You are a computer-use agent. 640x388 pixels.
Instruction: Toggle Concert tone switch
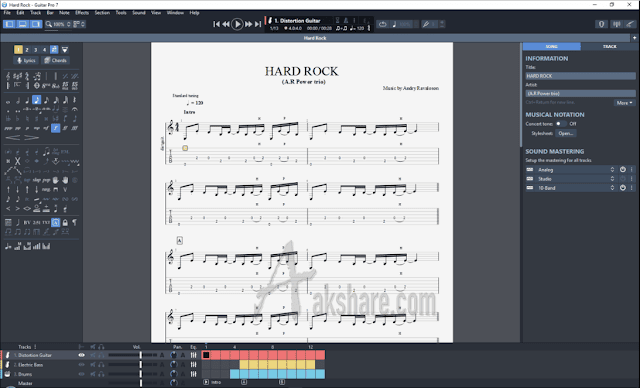[x=561, y=124]
